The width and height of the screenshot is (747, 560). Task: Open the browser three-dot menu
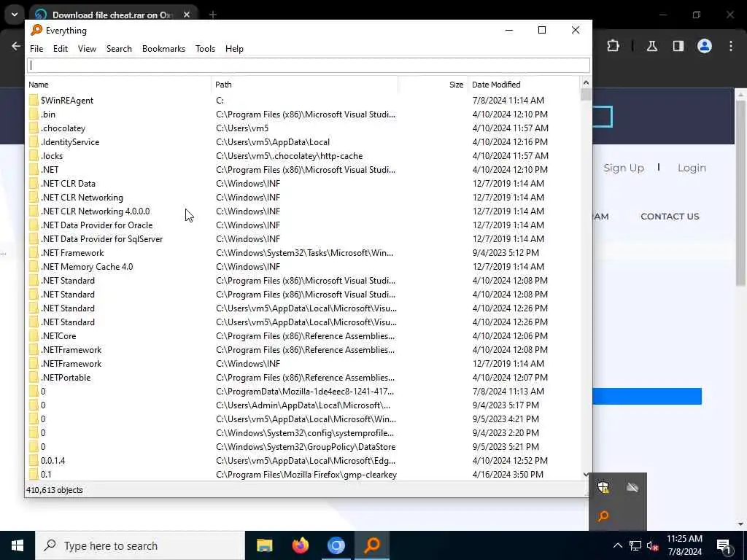click(730, 46)
